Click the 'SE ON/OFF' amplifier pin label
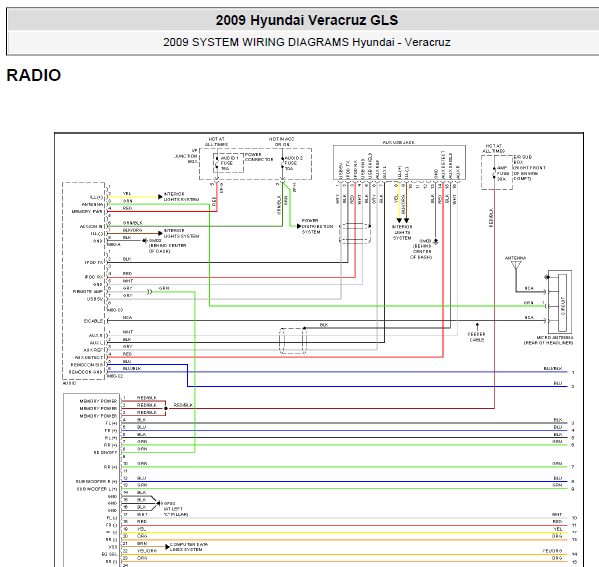Viewport: 599px width, 567px height. pyautogui.click(x=105, y=452)
